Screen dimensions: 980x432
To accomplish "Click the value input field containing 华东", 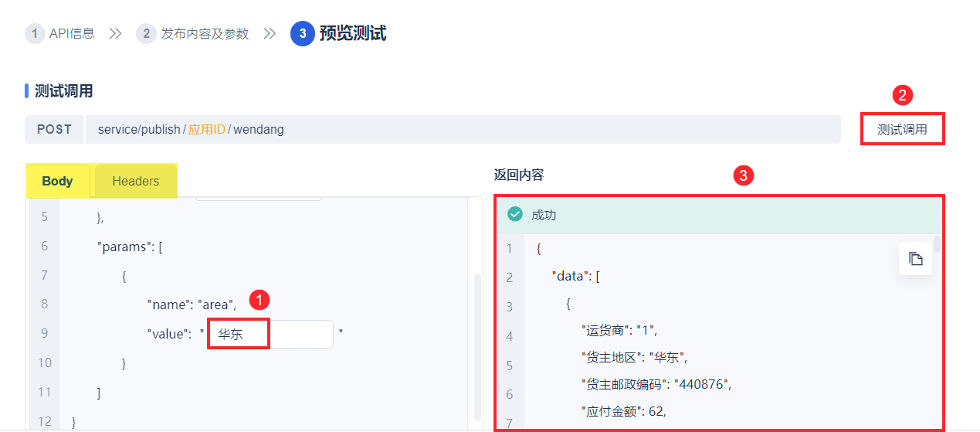I will 271,334.
